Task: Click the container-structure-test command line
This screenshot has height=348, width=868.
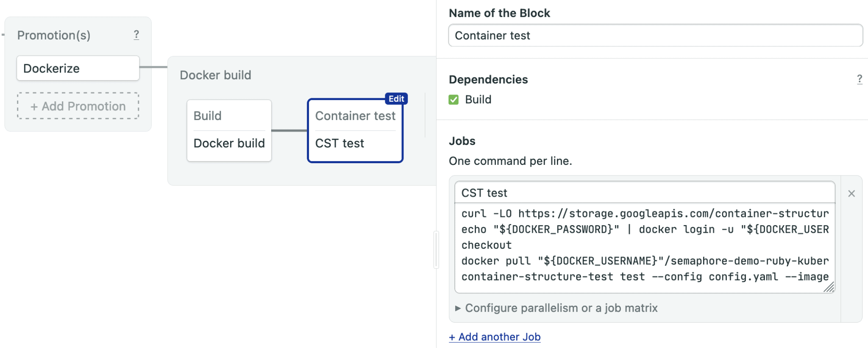Action: point(645,277)
